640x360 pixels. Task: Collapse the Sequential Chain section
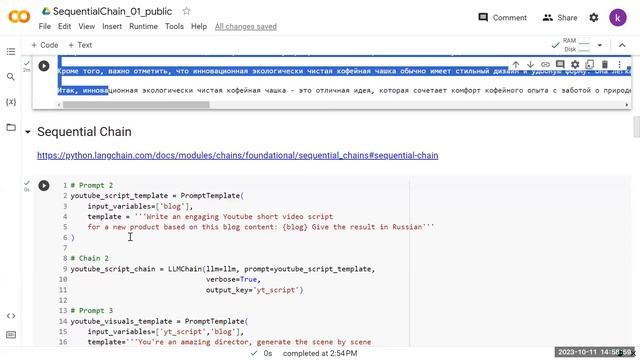click(27, 132)
